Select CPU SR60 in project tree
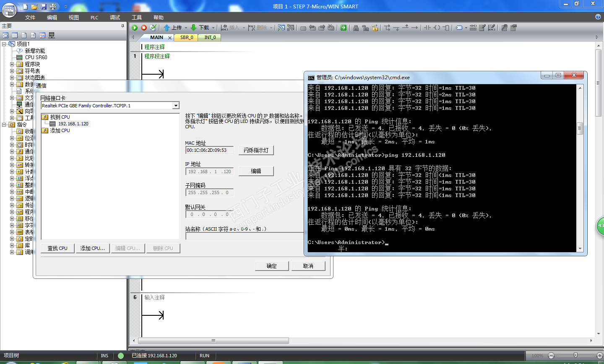Screen dimensions: 604x364 [36, 57]
